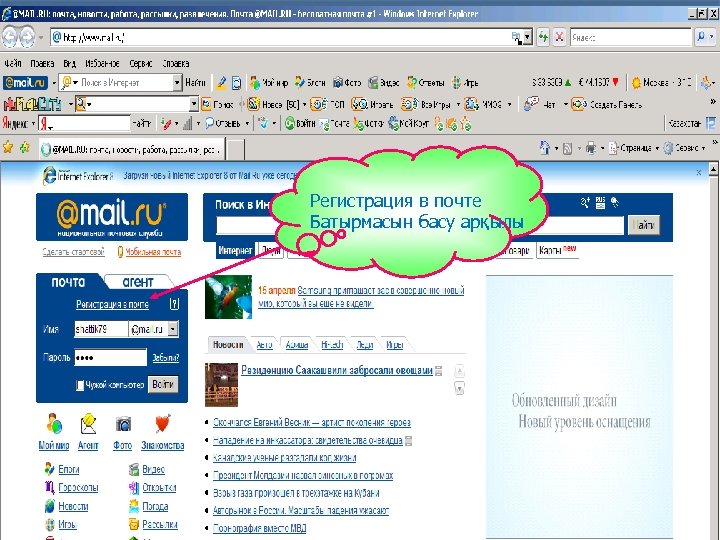Click the Чат icon in MyPlayCity toolbar
720x540 pixels.
(x=531, y=104)
